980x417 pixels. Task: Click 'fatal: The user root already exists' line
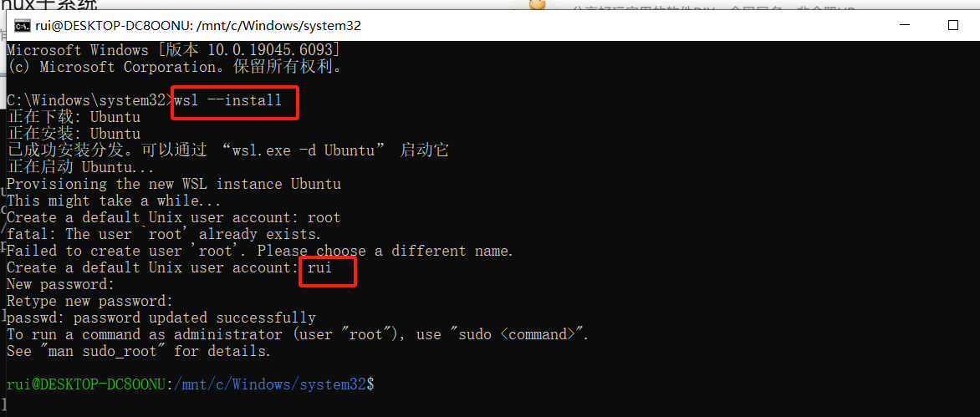pyautogui.click(x=164, y=235)
